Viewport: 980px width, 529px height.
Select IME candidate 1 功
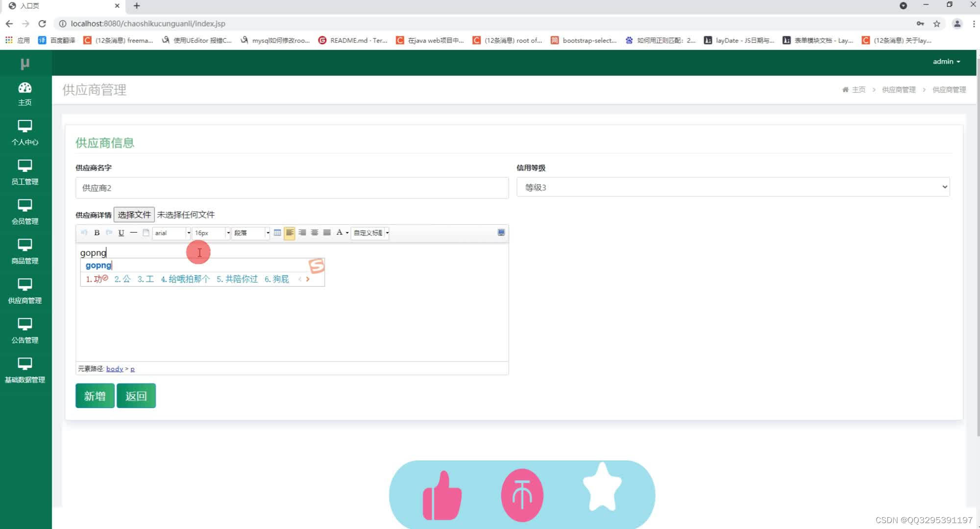[x=97, y=279]
